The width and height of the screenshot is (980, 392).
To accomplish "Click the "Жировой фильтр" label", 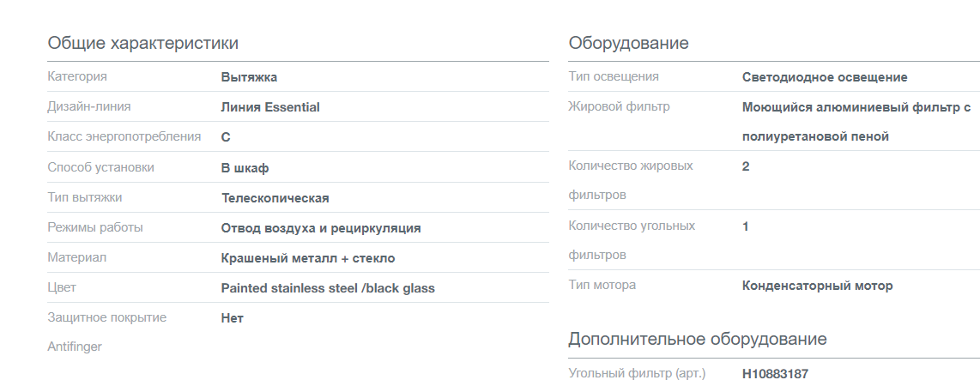I will (x=619, y=106).
